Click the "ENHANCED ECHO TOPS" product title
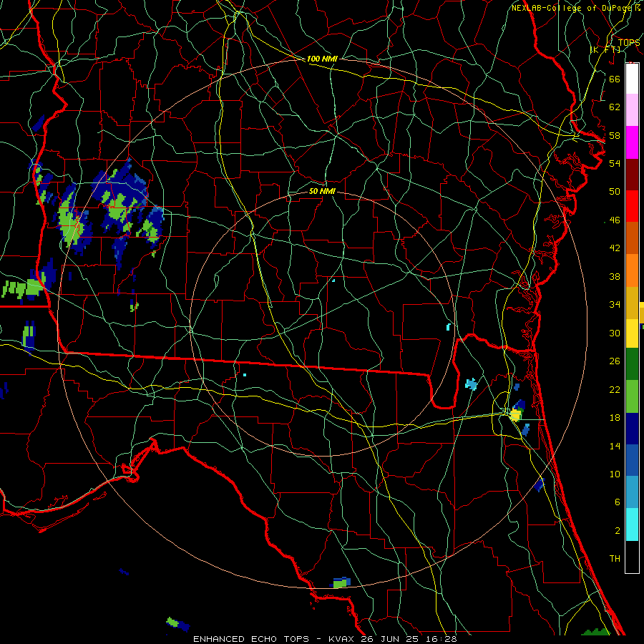The height and width of the screenshot is (644, 644). [x=251, y=639]
